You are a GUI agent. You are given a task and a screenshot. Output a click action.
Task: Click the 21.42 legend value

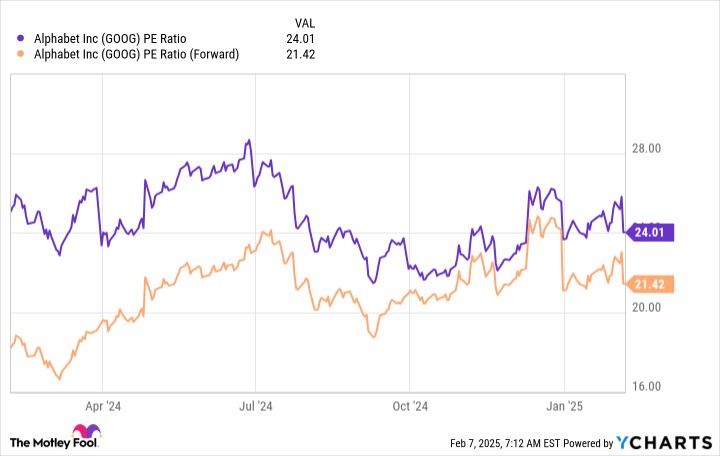300,54
